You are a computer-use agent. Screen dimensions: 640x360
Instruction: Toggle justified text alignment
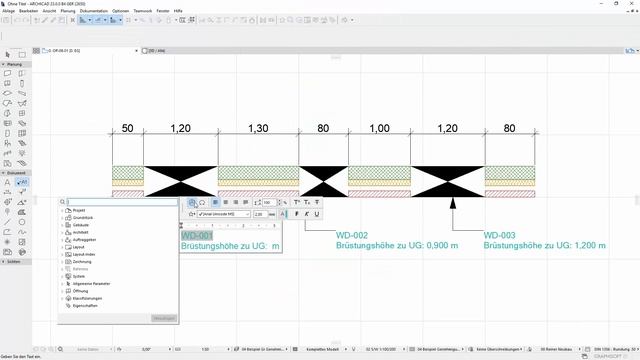[x=245, y=202]
